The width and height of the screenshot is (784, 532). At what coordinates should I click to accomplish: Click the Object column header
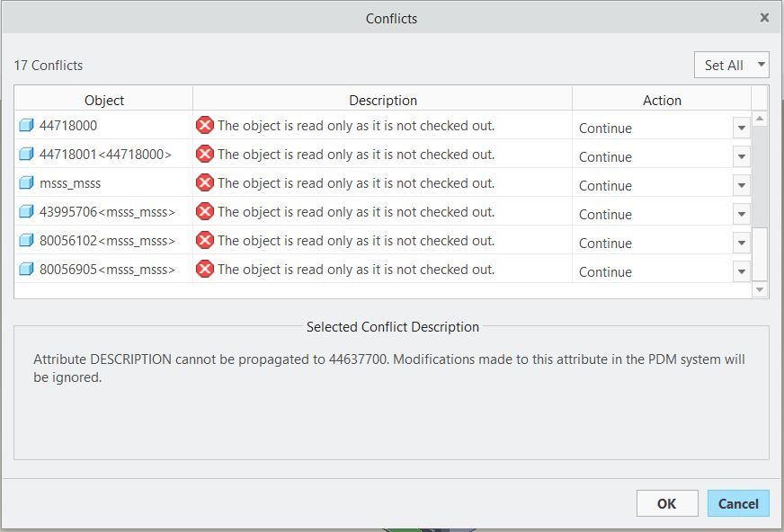[x=104, y=100]
